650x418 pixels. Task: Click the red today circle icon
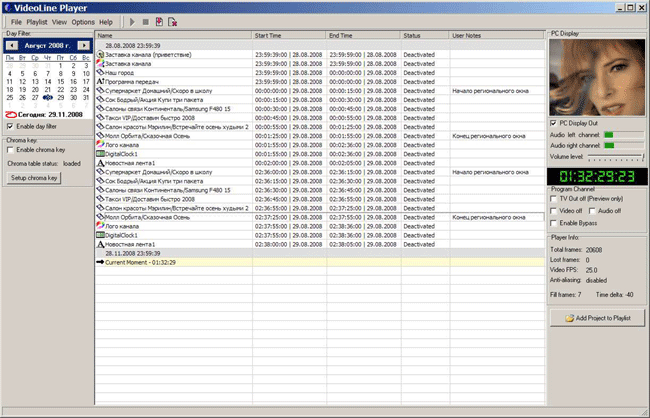(11, 114)
